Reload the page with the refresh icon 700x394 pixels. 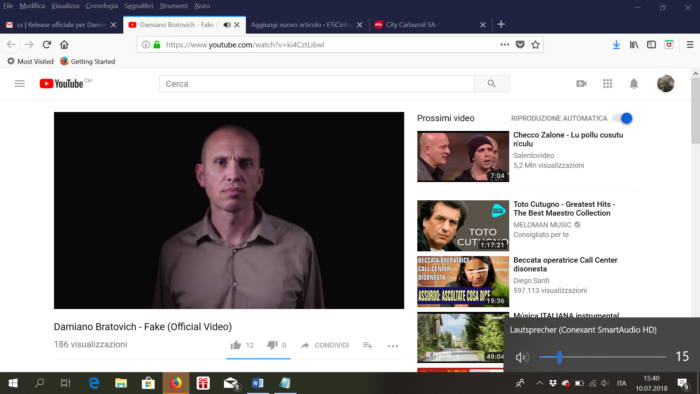(46, 45)
